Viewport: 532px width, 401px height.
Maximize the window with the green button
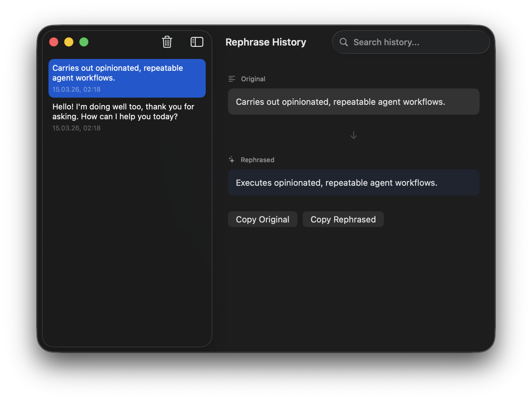click(84, 42)
